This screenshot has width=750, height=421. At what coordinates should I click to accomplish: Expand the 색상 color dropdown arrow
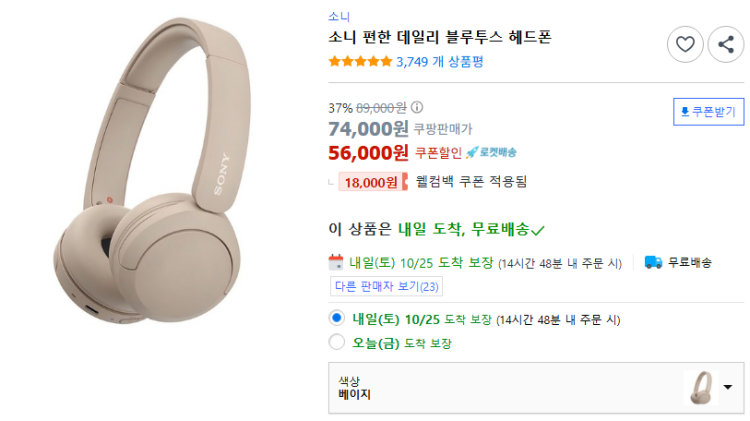pyautogui.click(x=727, y=387)
